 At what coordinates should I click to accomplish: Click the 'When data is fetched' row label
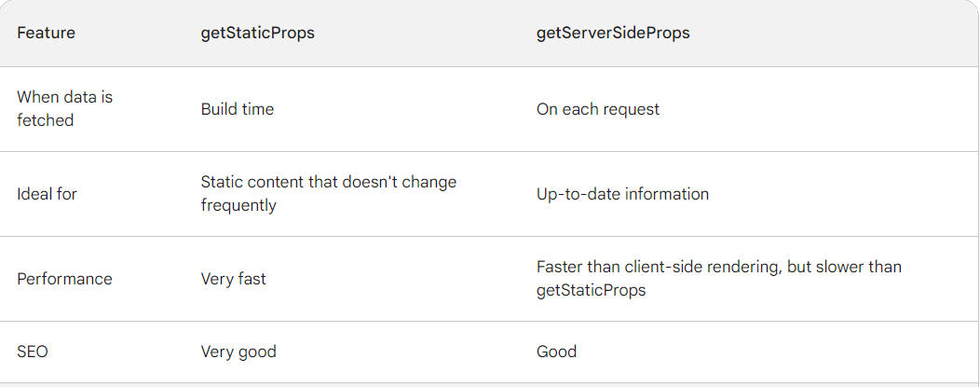64,108
